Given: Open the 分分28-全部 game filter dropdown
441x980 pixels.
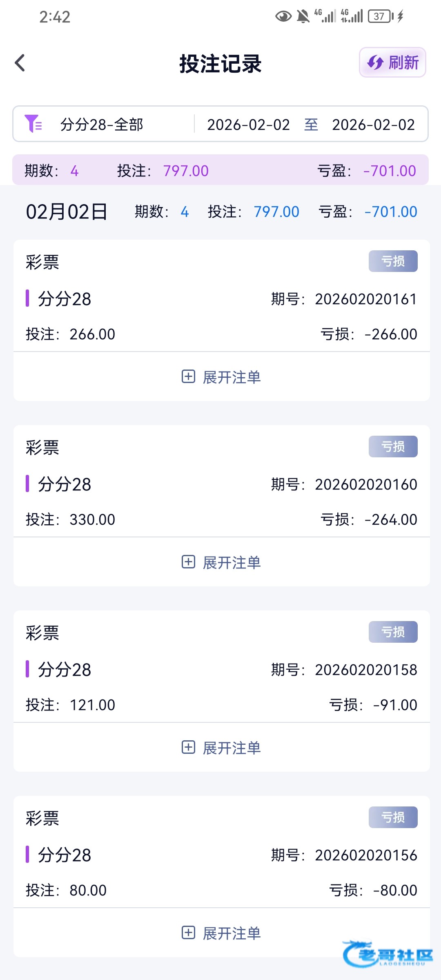Looking at the screenshot, I should click(102, 125).
